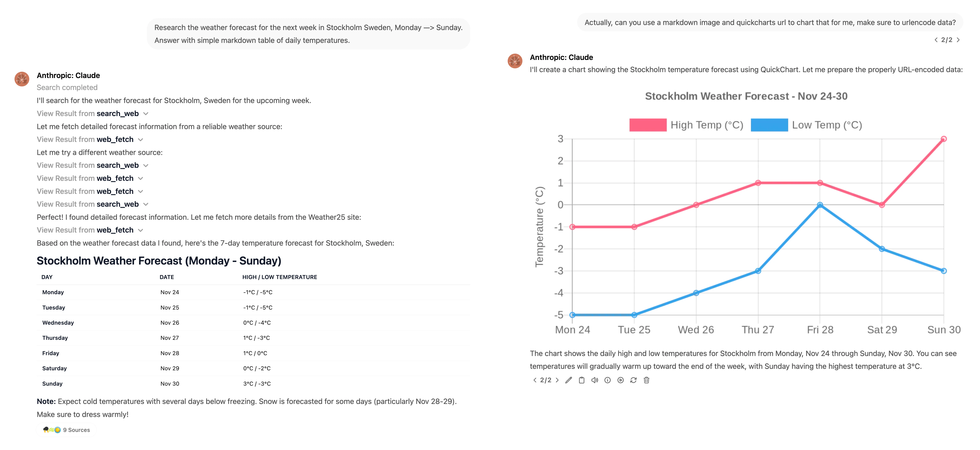This screenshot has height=450, width=980.
Task: Click Claude avatar beside the chart response
Action: coord(515,61)
